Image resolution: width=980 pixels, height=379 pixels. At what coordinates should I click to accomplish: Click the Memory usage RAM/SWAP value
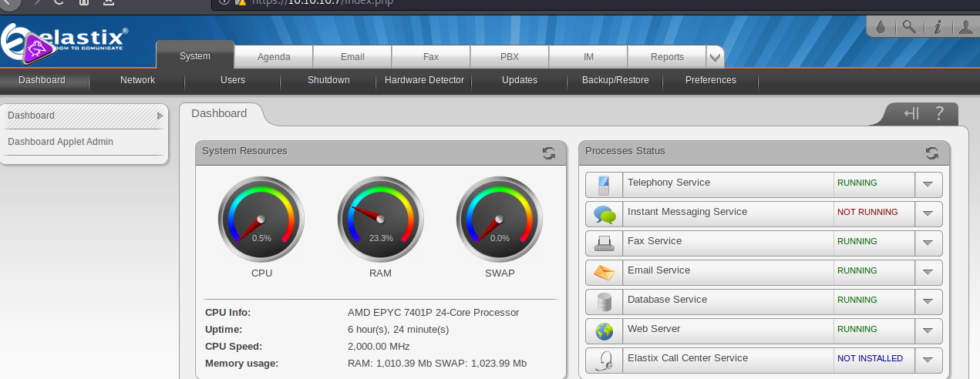click(x=437, y=364)
